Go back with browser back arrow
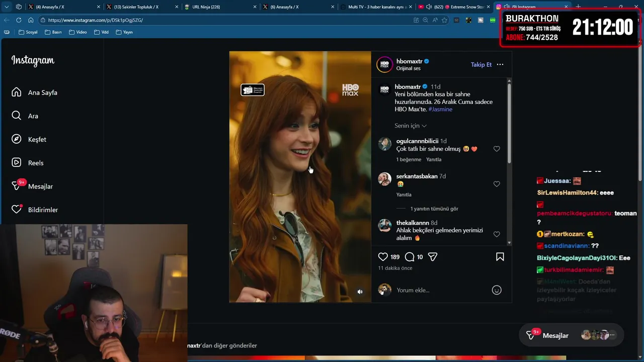Screen dimensions: 644x362 click(7, 20)
